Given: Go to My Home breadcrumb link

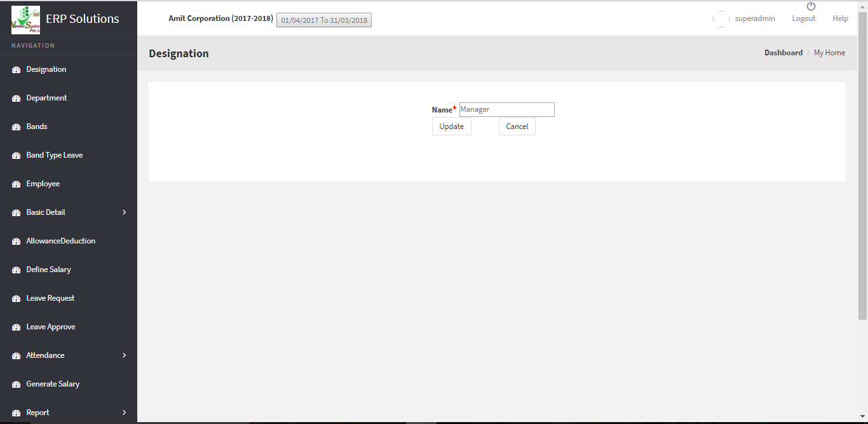Looking at the screenshot, I should [829, 53].
